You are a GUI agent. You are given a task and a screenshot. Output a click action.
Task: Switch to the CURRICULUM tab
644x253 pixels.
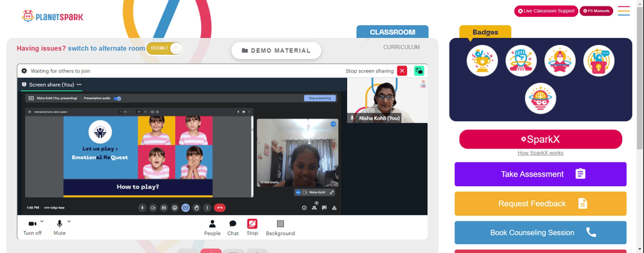401,47
